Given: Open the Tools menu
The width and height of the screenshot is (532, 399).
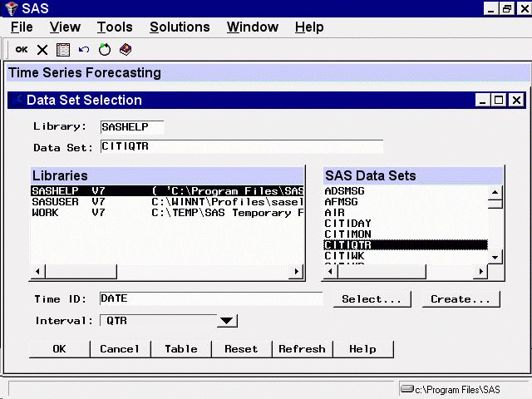Looking at the screenshot, I should click(115, 27).
